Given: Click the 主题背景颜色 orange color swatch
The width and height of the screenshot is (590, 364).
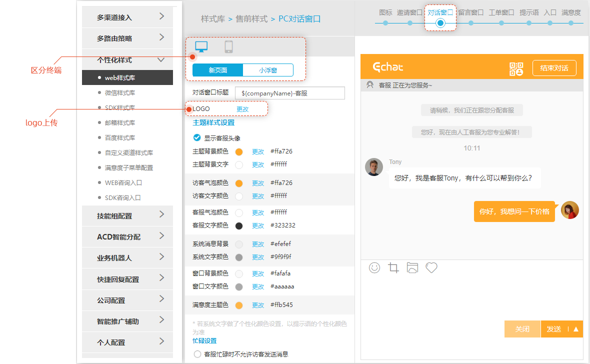Looking at the screenshot, I should (x=239, y=151).
